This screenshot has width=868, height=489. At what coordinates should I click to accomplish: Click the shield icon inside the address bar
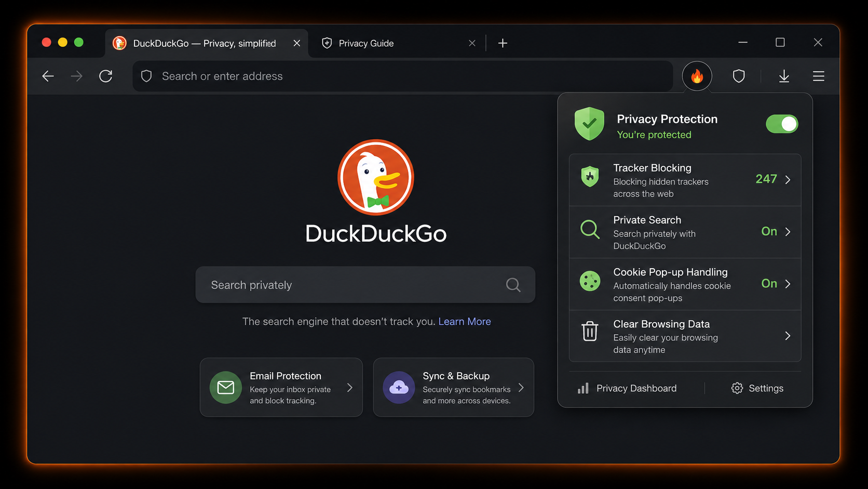pyautogui.click(x=146, y=76)
